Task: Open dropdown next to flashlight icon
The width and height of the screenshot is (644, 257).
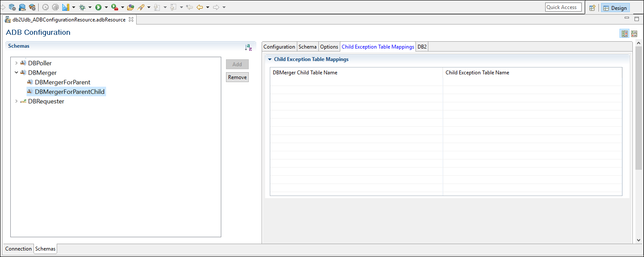Action: click(149, 7)
